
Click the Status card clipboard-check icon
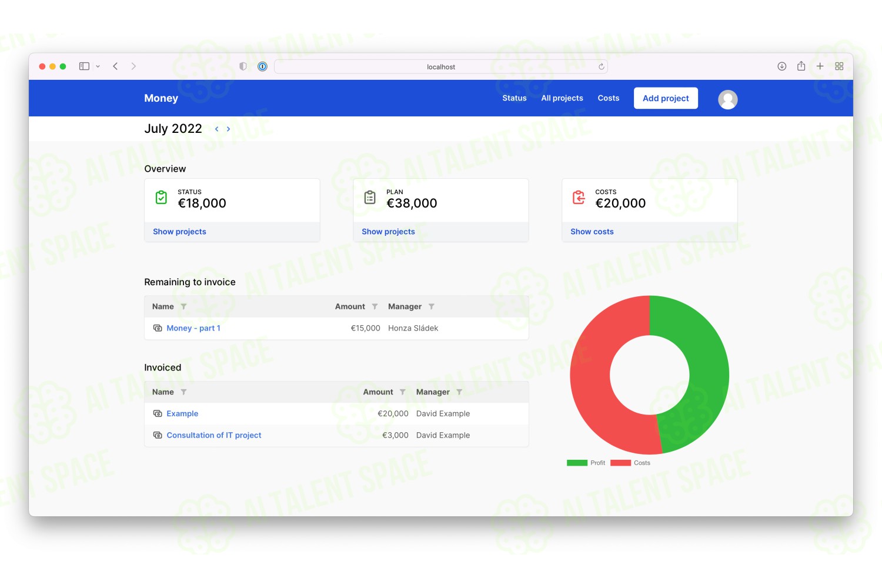pos(161,198)
